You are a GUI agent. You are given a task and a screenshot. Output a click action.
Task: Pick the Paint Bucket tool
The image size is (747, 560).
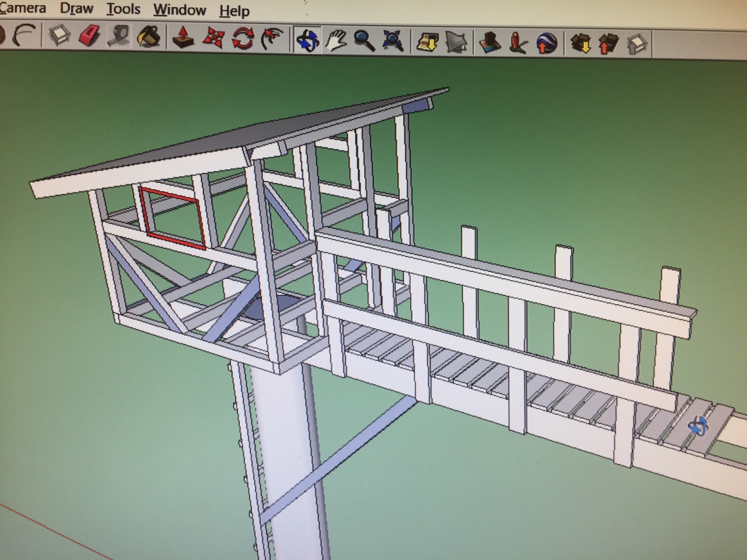[x=149, y=36]
